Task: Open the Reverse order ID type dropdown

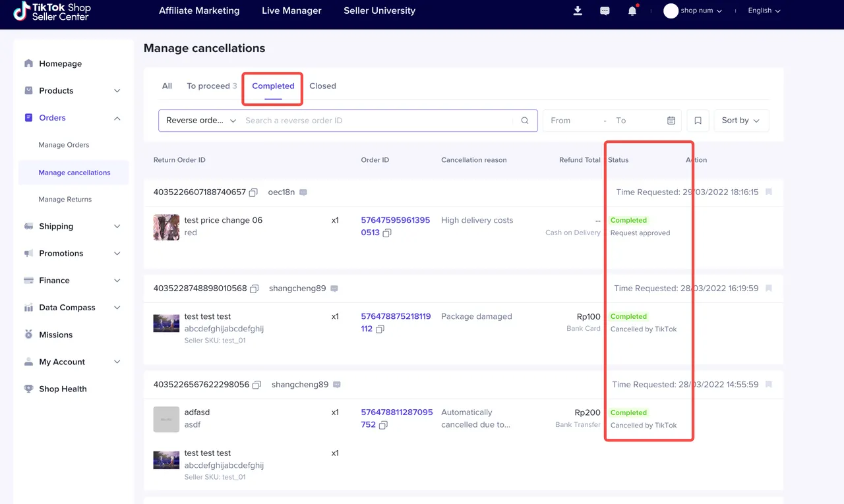Action: [200, 121]
